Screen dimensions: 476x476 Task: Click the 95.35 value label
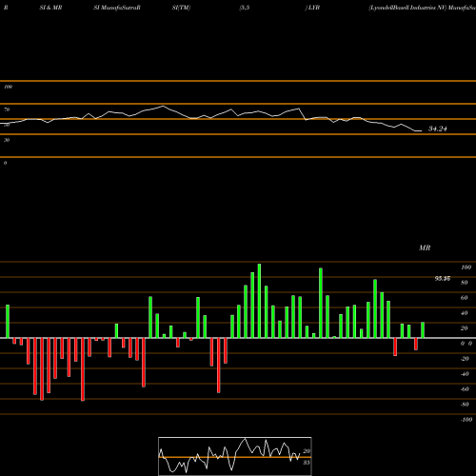(x=443, y=279)
